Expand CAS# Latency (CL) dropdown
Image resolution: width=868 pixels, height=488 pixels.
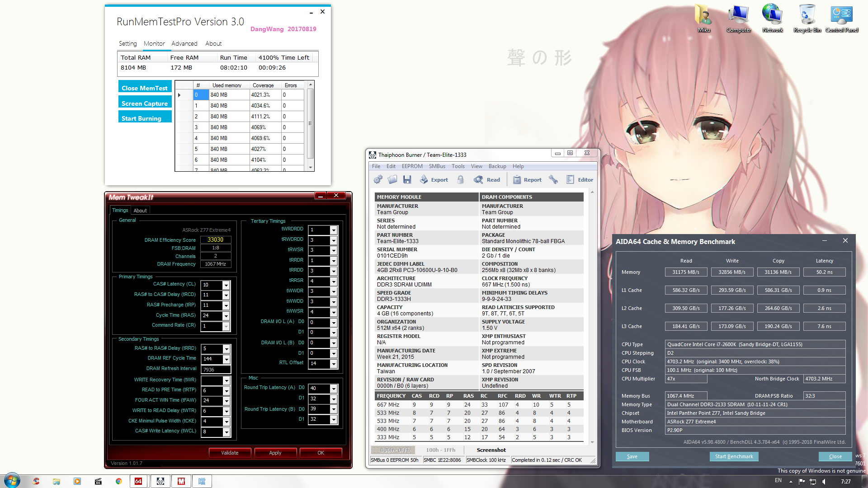pos(226,285)
